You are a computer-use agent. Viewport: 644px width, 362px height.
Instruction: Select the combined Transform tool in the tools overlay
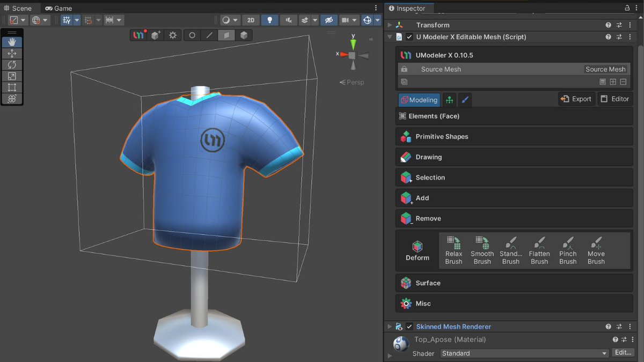[x=12, y=99]
